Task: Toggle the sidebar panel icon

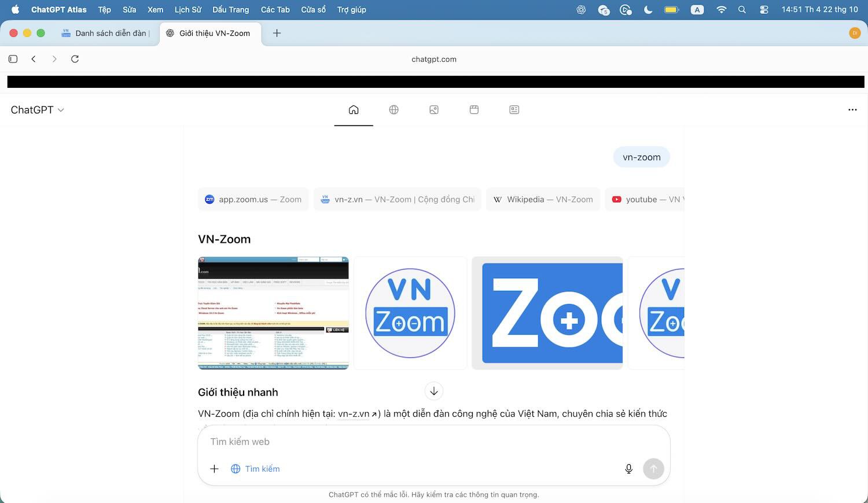Action: 13,59
